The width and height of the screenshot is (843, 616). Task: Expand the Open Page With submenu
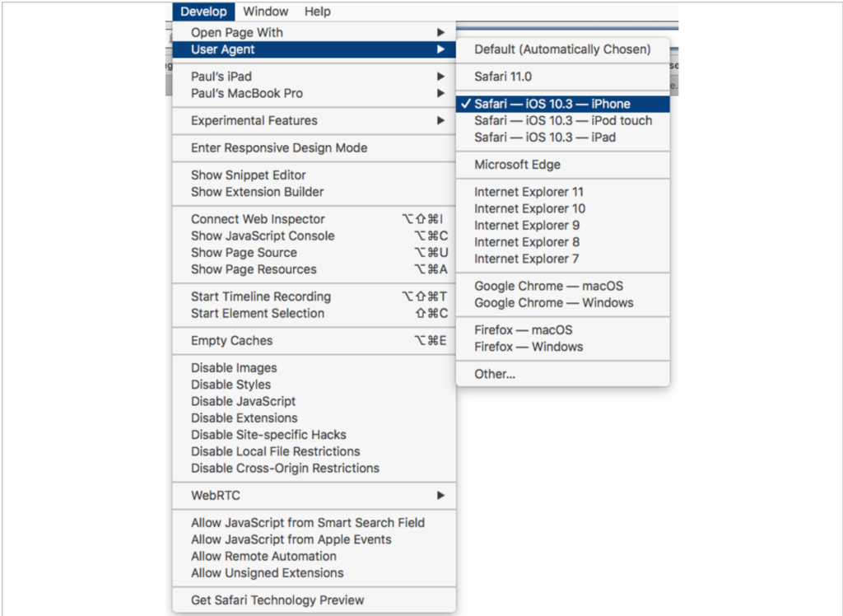point(314,32)
